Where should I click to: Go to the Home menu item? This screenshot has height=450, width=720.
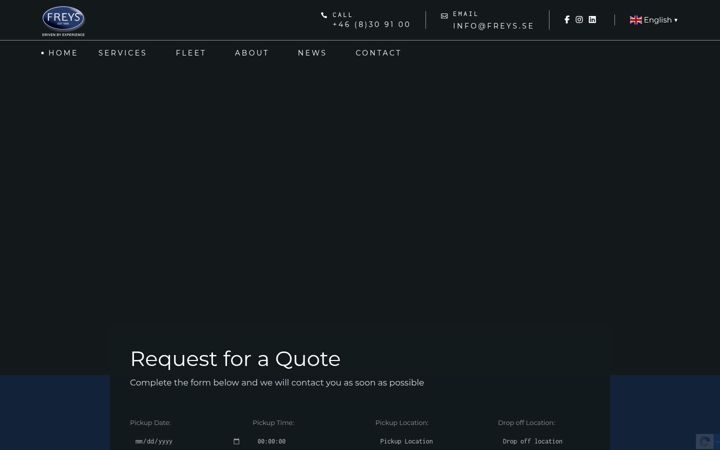point(63,53)
